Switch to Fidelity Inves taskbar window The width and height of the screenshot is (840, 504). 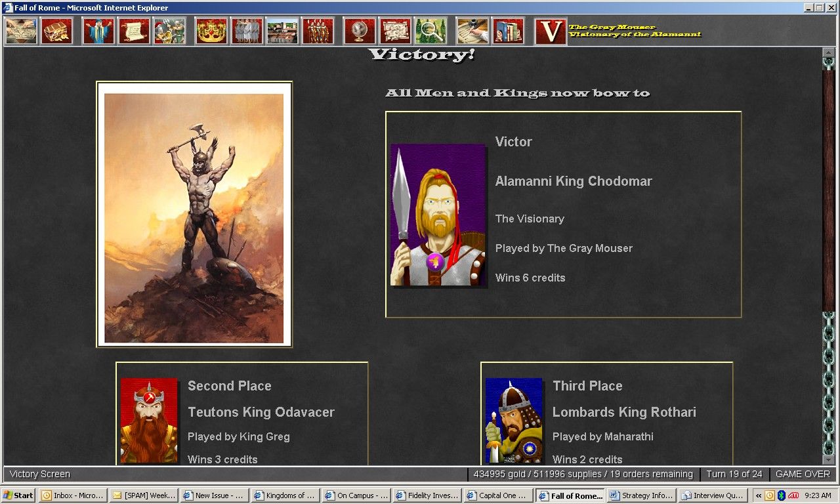(427, 495)
